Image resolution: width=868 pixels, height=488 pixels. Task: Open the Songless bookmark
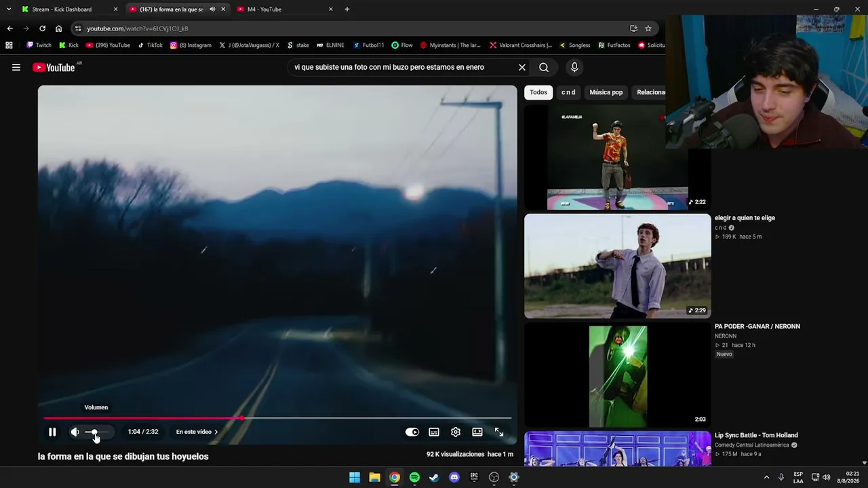[x=574, y=45]
